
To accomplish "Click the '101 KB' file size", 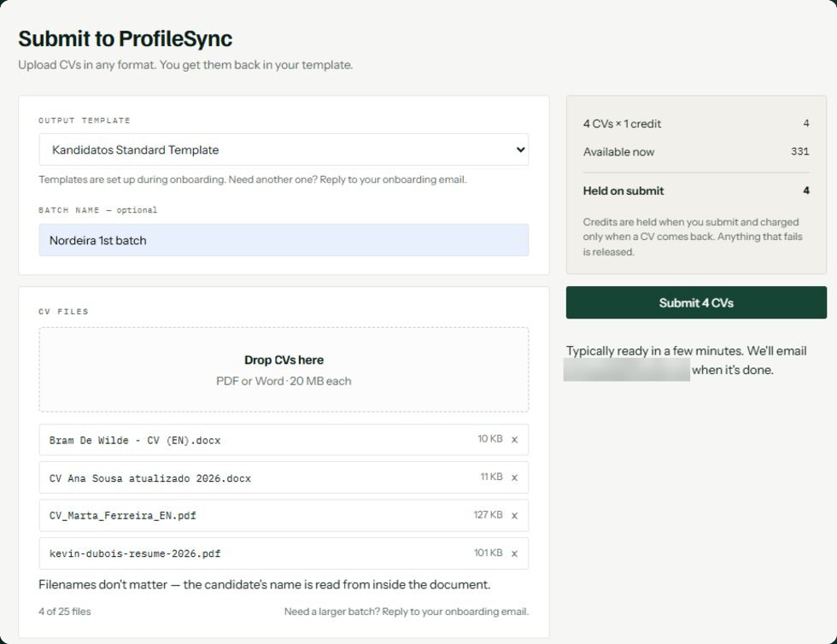I will pyautogui.click(x=489, y=553).
